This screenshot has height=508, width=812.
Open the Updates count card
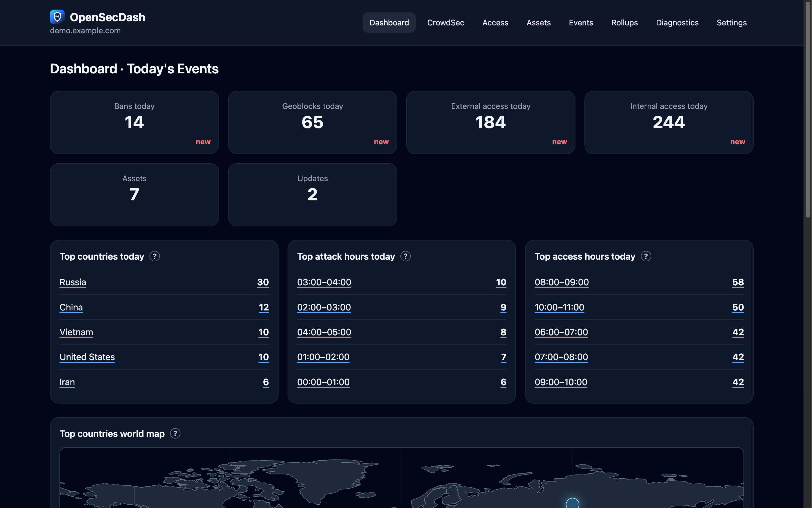click(x=312, y=194)
